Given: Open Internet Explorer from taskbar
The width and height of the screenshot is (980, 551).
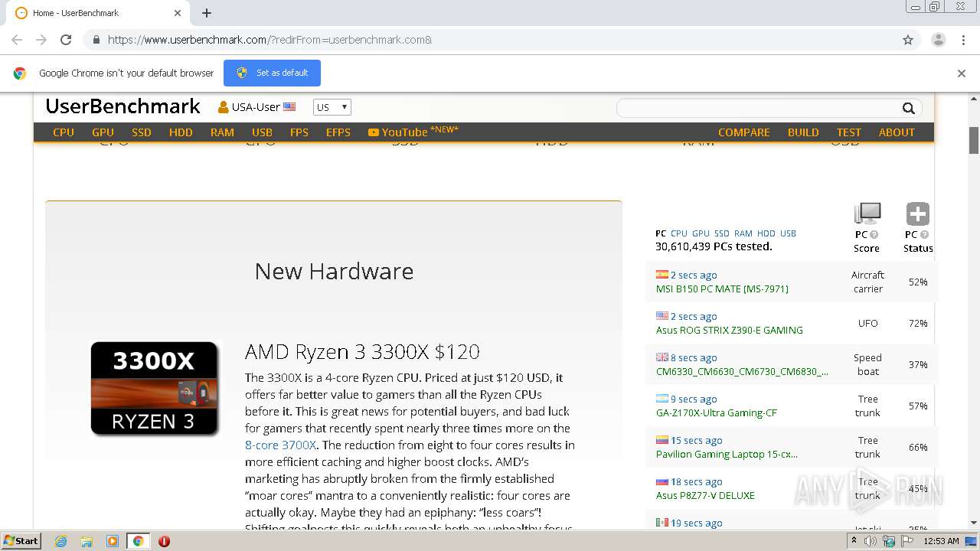Looking at the screenshot, I should (x=61, y=541).
